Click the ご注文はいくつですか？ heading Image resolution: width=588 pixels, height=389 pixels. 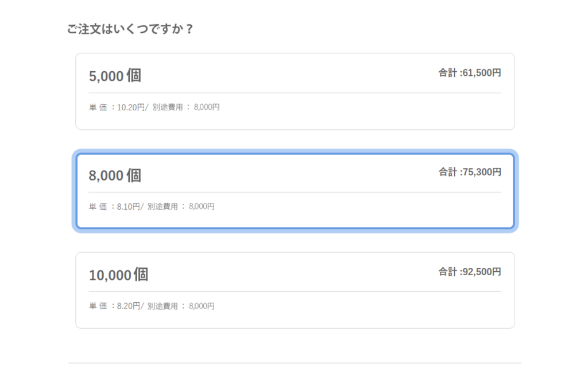click(131, 29)
